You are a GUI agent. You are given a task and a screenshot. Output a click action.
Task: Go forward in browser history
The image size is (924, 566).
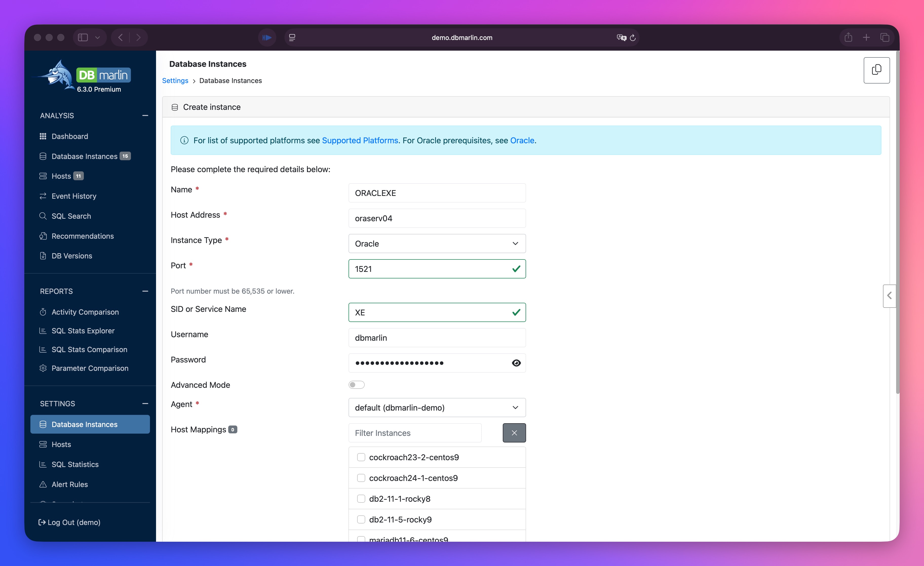pyautogui.click(x=138, y=37)
